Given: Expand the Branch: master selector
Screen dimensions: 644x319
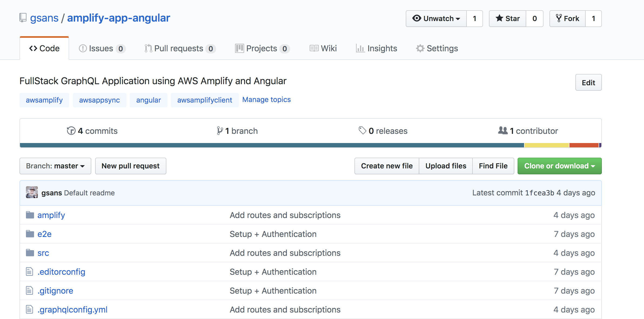Looking at the screenshot, I should [x=55, y=166].
